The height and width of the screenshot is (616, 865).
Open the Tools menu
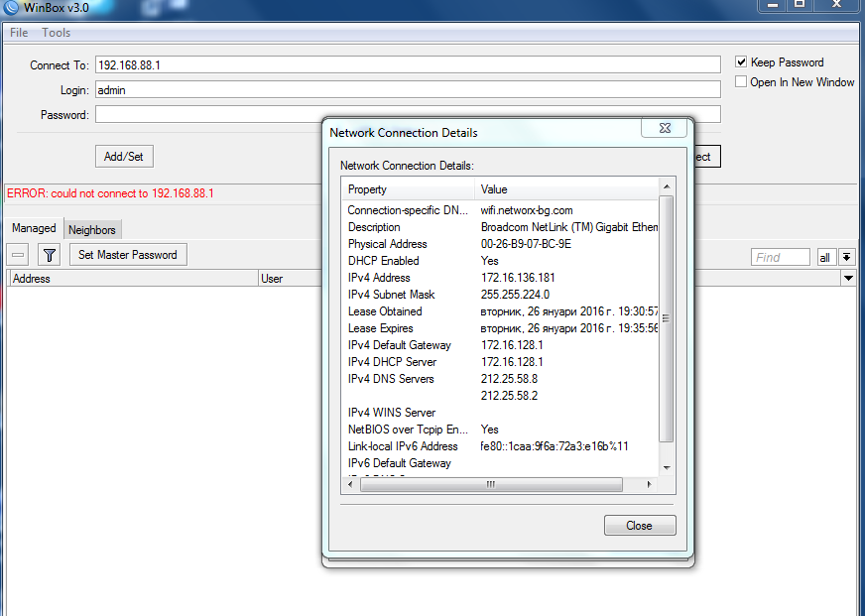pos(57,33)
